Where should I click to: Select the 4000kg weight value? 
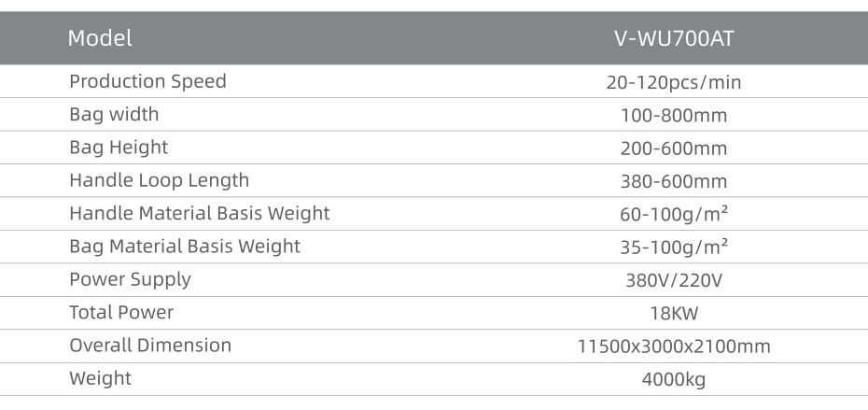click(674, 380)
